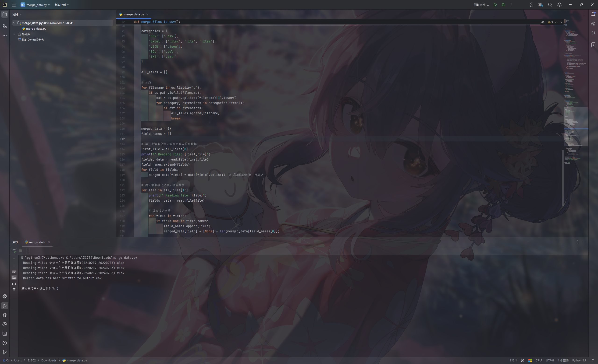Toggle scroll to end in the Run console
598x364 pixels.
click(x=14, y=277)
